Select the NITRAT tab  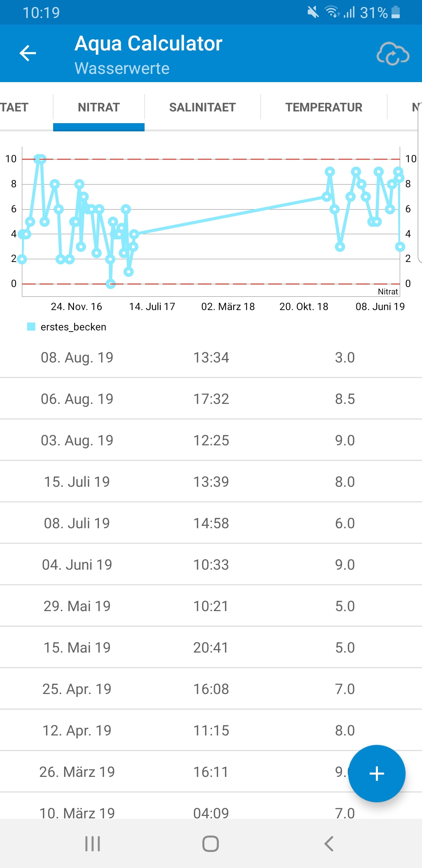coord(99,107)
